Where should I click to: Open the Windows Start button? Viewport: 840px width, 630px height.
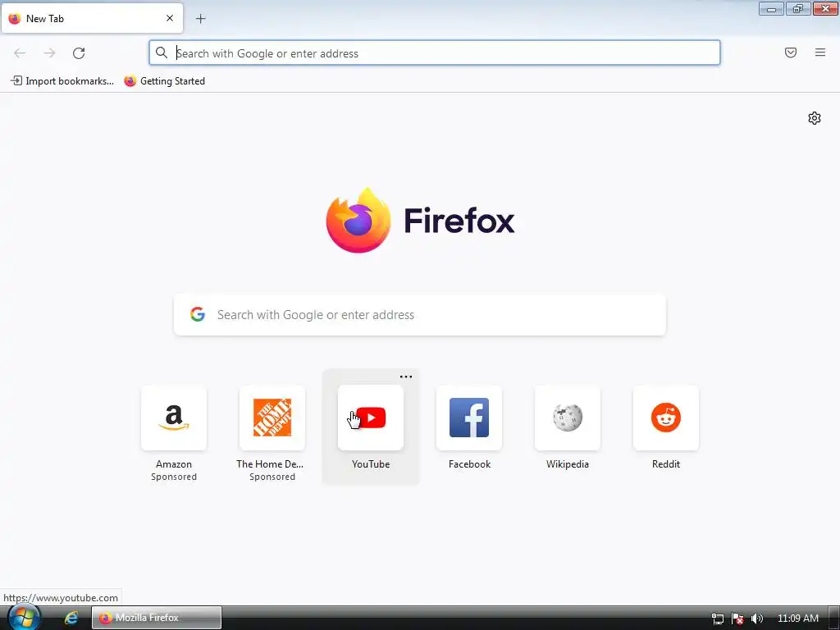(23, 618)
